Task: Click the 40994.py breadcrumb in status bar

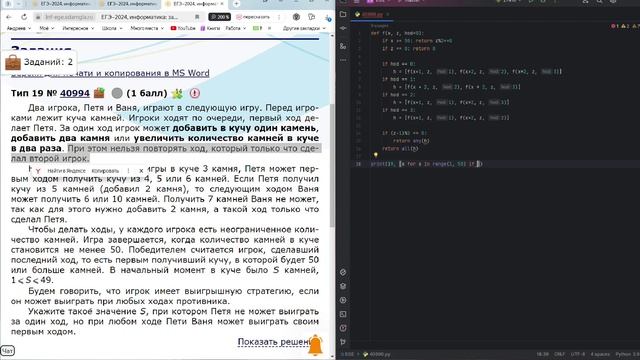Action: (x=377, y=354)
